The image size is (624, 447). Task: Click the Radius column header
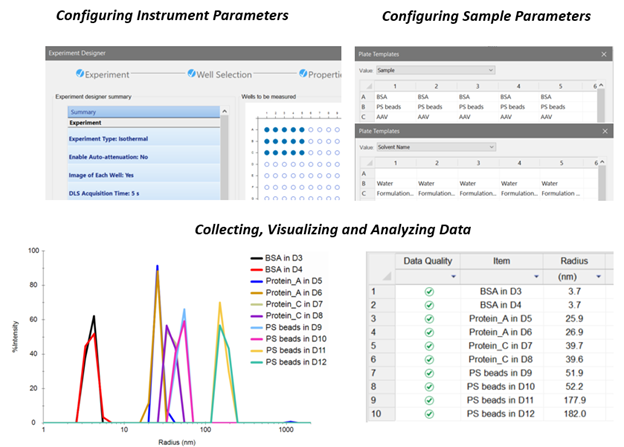click(x=575, y=260)
